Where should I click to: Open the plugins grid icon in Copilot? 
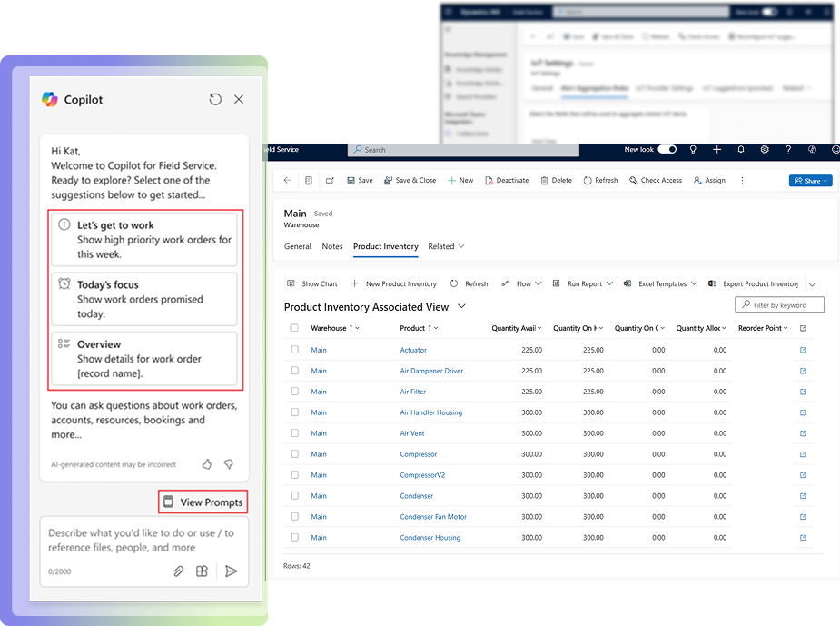click(202, 571)
